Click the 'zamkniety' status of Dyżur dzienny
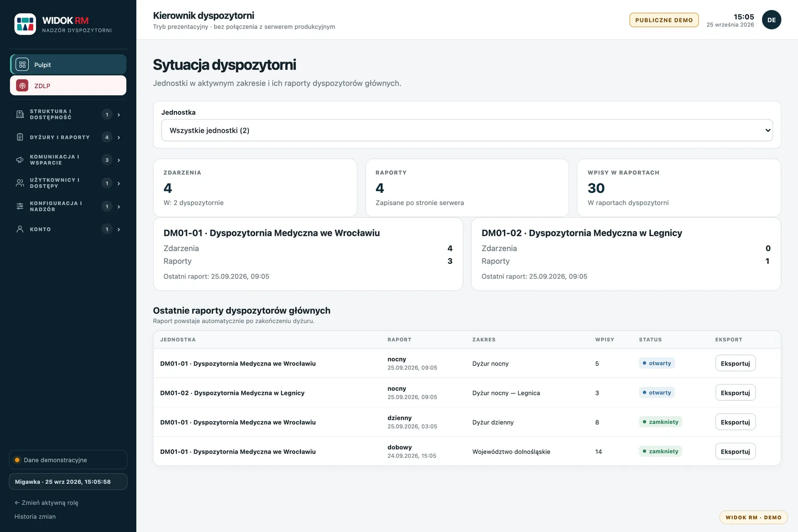 (660, 422)
